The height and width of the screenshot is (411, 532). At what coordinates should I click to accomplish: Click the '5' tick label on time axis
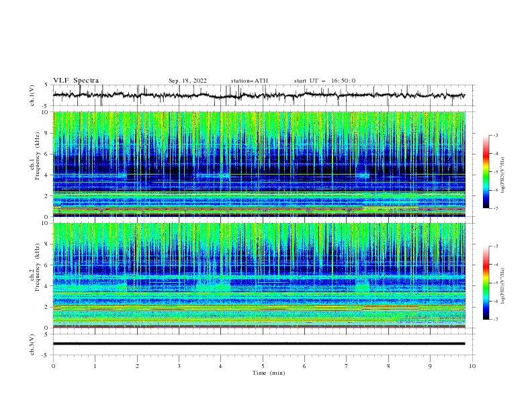(263, 366)
